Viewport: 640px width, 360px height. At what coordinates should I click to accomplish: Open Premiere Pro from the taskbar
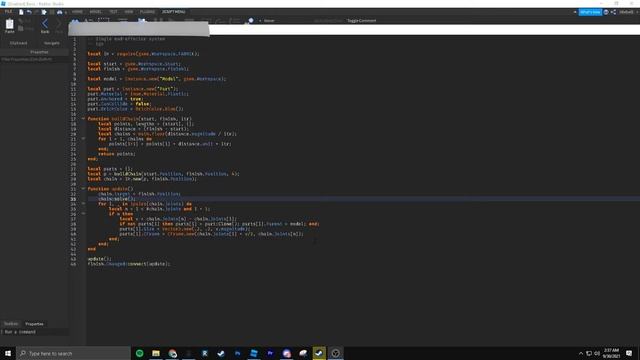pyautogui.click(x=270, y=353)
